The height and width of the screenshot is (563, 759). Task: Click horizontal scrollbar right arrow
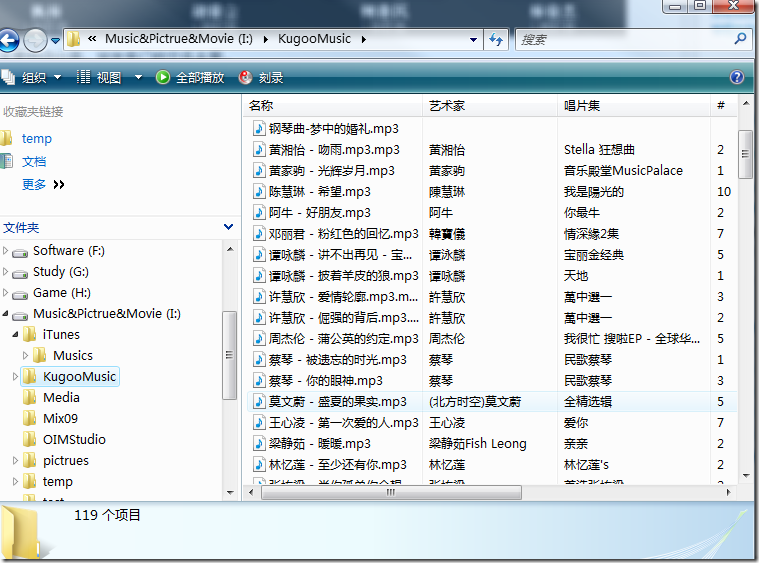(729, 492)
